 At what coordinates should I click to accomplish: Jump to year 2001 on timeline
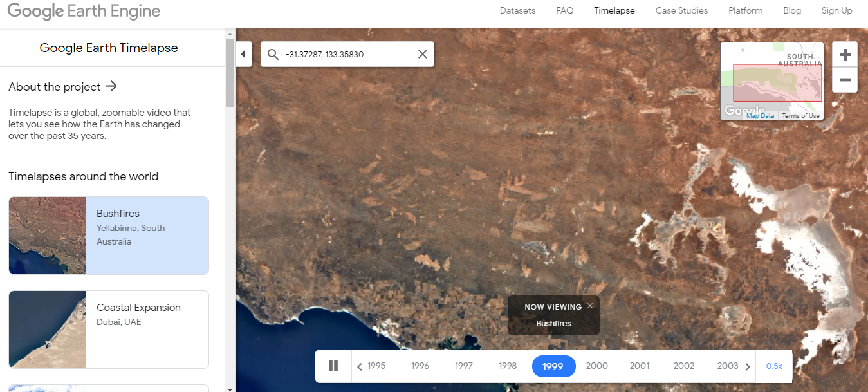[640, 366]
